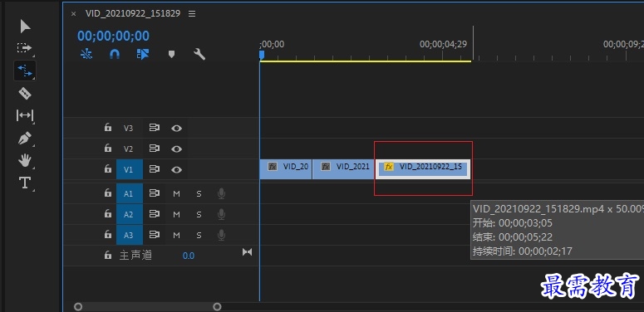Select the VID_20210922_151829 sequence tab
Image resolution: width=644 pixels, height=312 pixels.
(133, 13)
